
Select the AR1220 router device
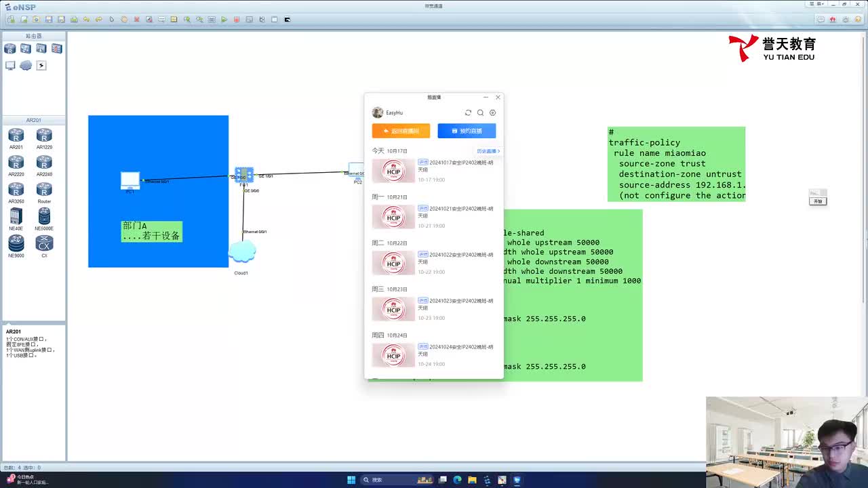pos(44,138)
